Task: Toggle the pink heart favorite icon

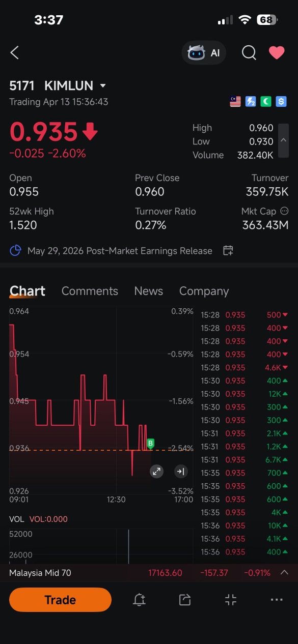Action: pos(277,52)
